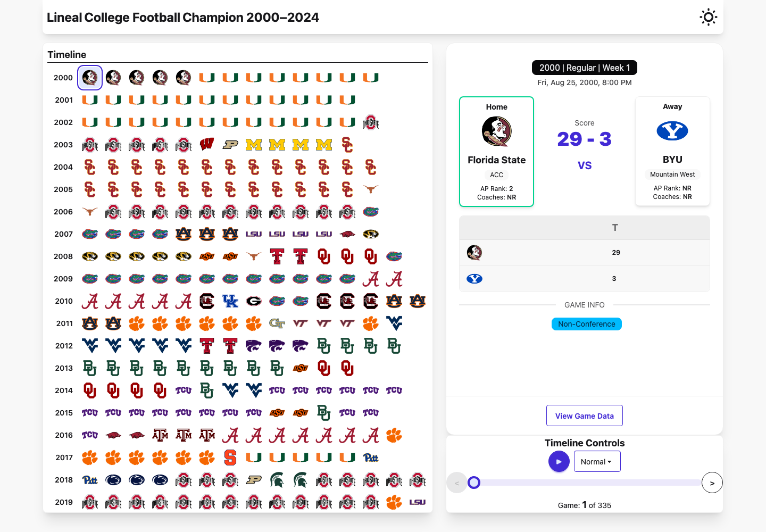
Task: Click the game timeline slider track
Action: coord(585,483)
